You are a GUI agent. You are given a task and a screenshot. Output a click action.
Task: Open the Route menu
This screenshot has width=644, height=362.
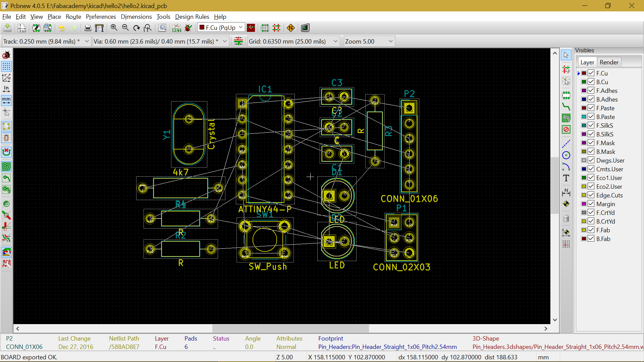click(x=73, y=16)
